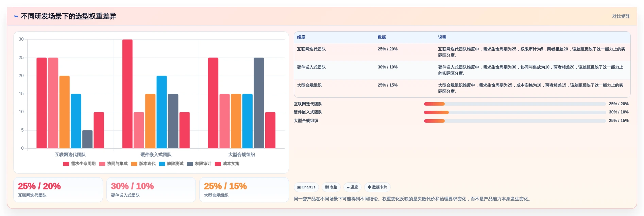
Task: Click the 数据卡片 tag
Action: tap(377, 187)
